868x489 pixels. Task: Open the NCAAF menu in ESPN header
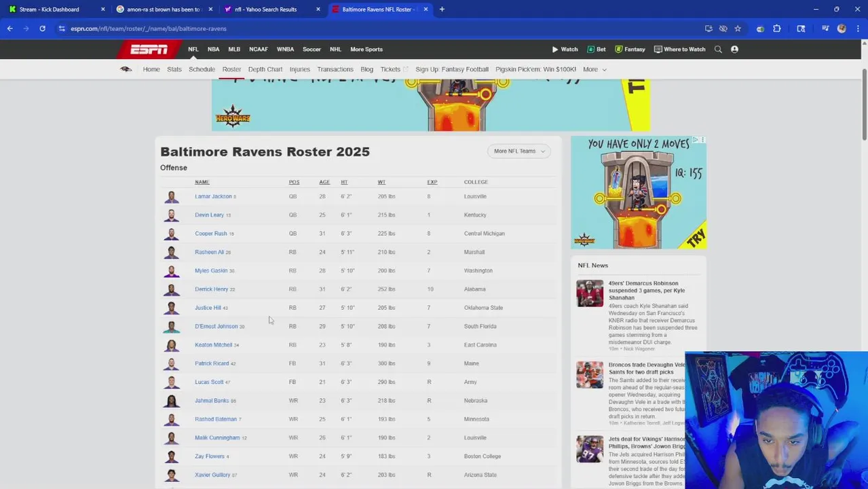[259, 49]
